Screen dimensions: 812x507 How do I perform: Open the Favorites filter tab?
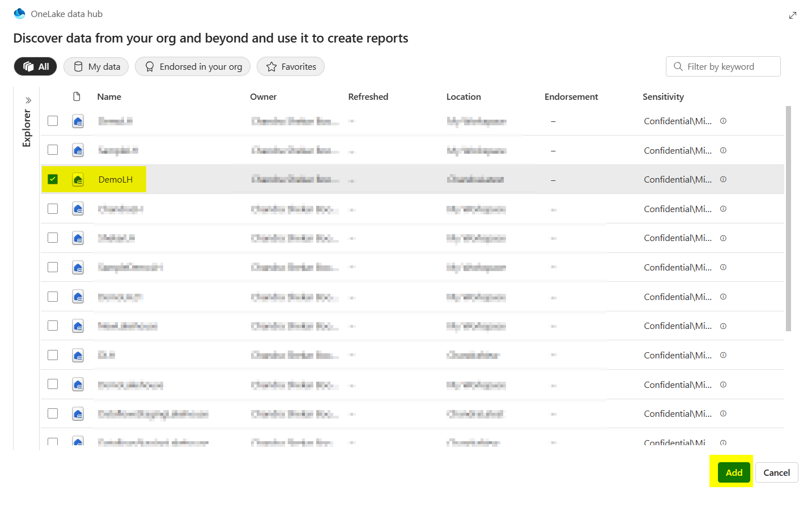290,66
